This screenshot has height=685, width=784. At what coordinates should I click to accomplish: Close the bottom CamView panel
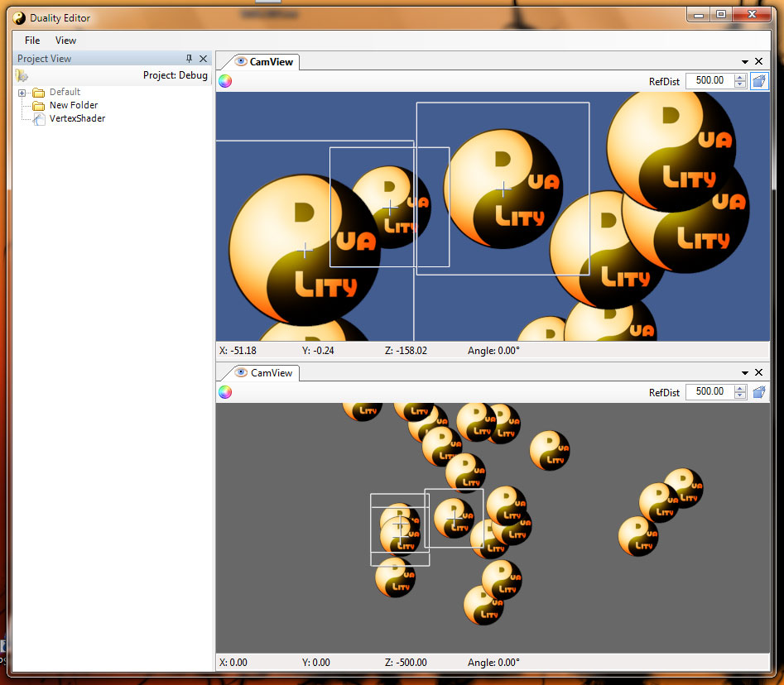(758, 373)
